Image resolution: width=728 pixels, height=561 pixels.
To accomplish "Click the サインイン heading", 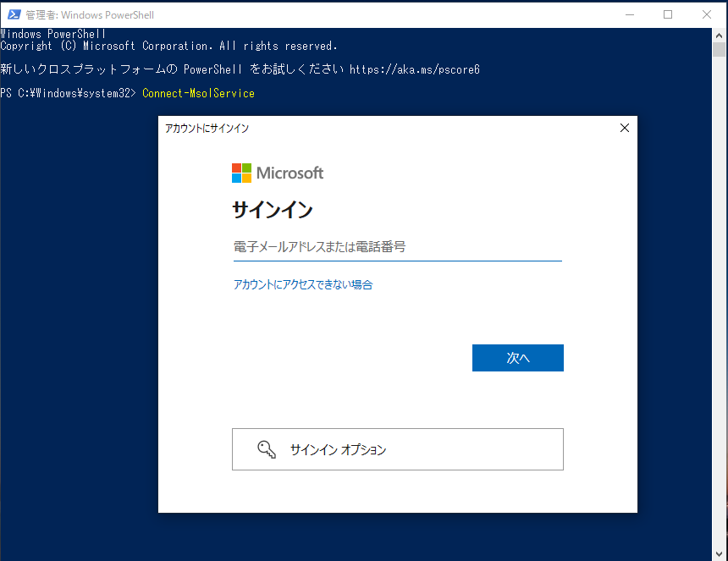I will [x=273, y=210].
